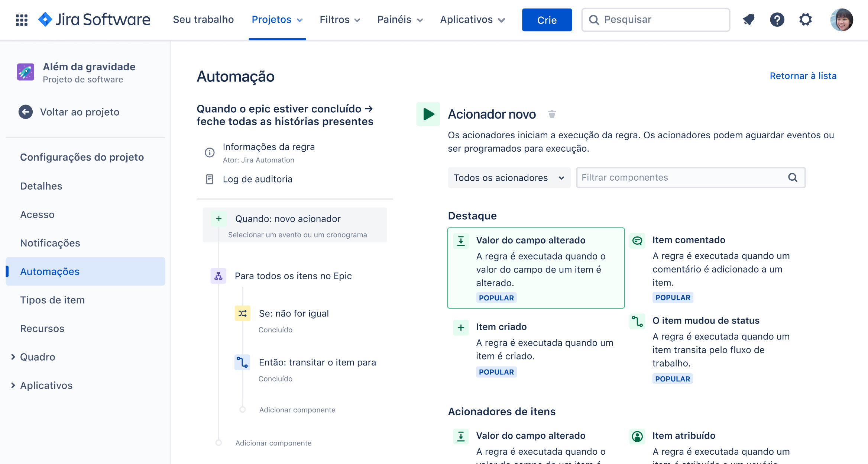Open the Todos os acionadores dropdown
The height and width of the screenshot is (464, 868).
[509, 178]
